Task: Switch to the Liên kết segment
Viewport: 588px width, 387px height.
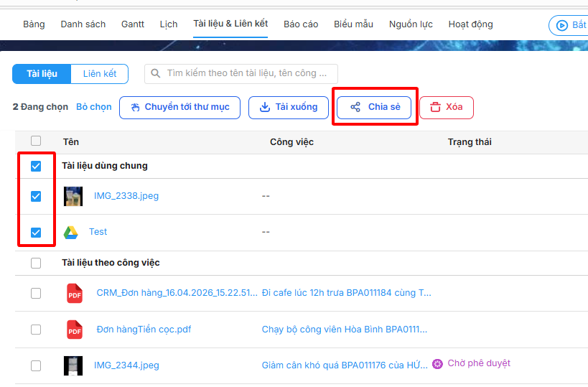Action: (x=99, y=74)
